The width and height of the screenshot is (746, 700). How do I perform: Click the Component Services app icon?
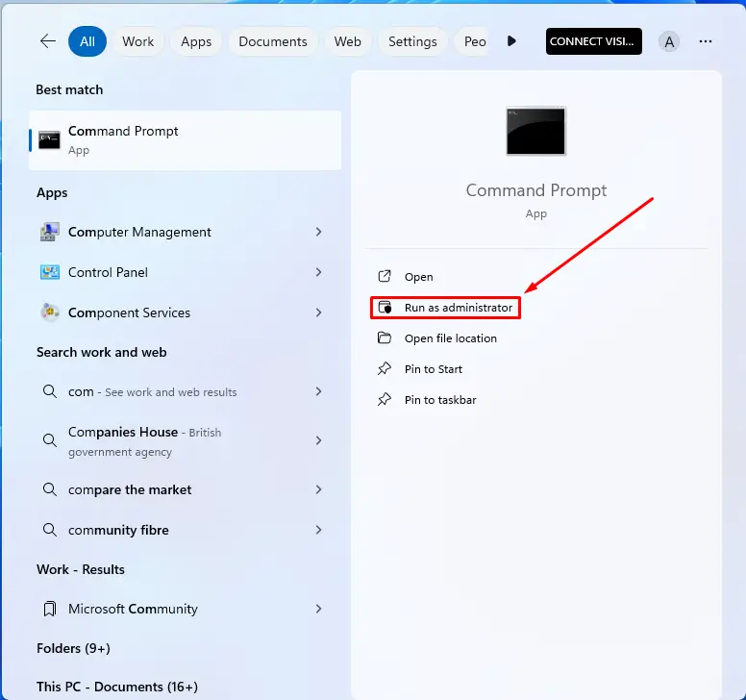[50, 312]
